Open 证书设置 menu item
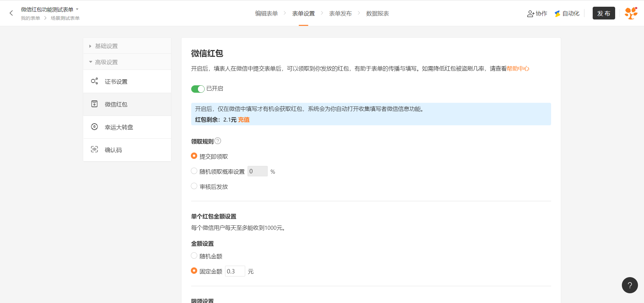Viewport: 644px width, 303px height. [x=127, y=82]
